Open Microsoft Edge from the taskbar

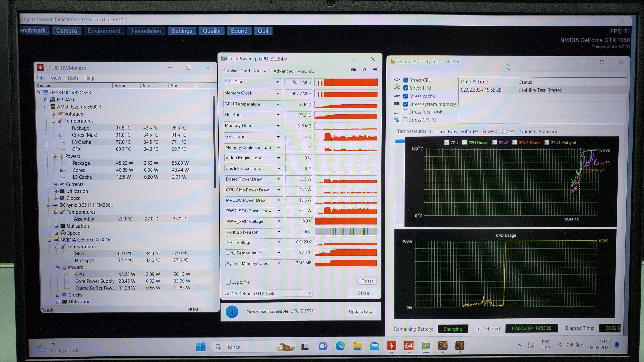pyautogui.click(x=340, y=346)
